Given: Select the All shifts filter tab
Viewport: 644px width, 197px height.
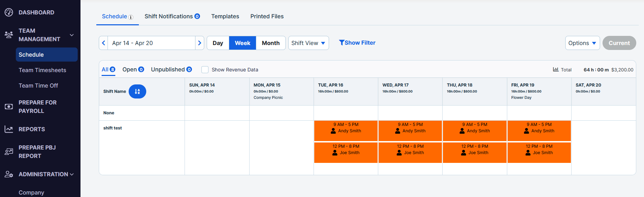Looking at the screenshot, I should point(108,69).
